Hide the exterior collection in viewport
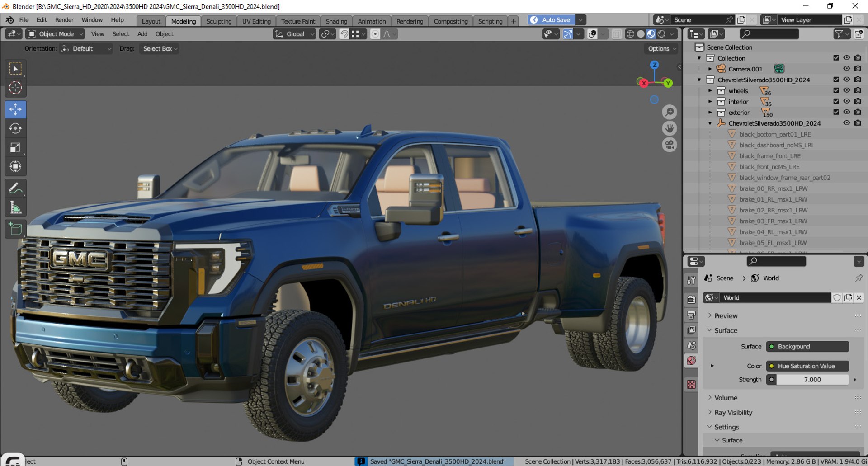Image resolution: width=868 pixels, height=466 pixels. point(847,112)
